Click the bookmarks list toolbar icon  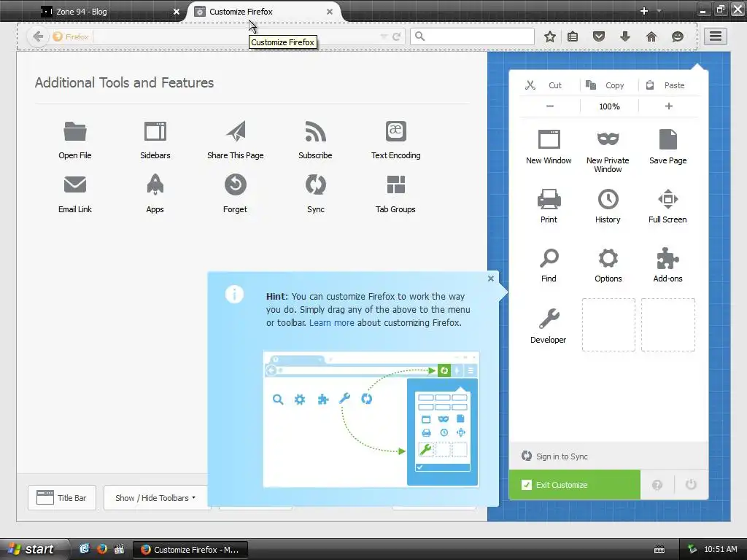[x=573, y=36]
